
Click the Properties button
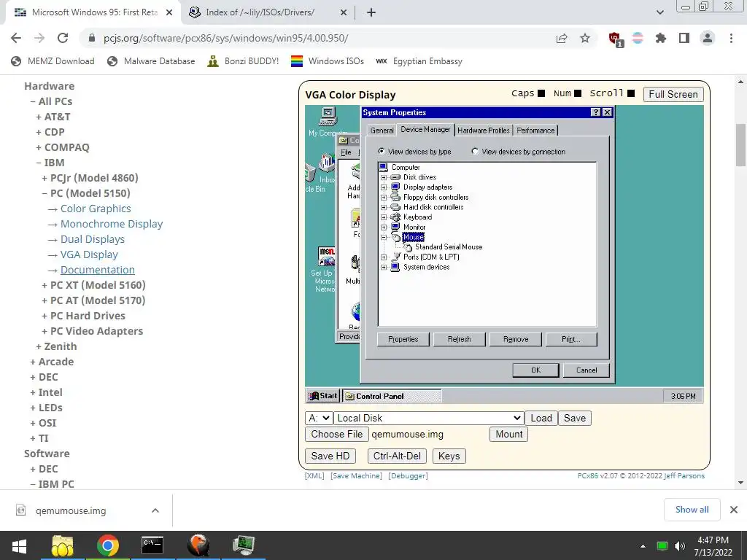403,339
